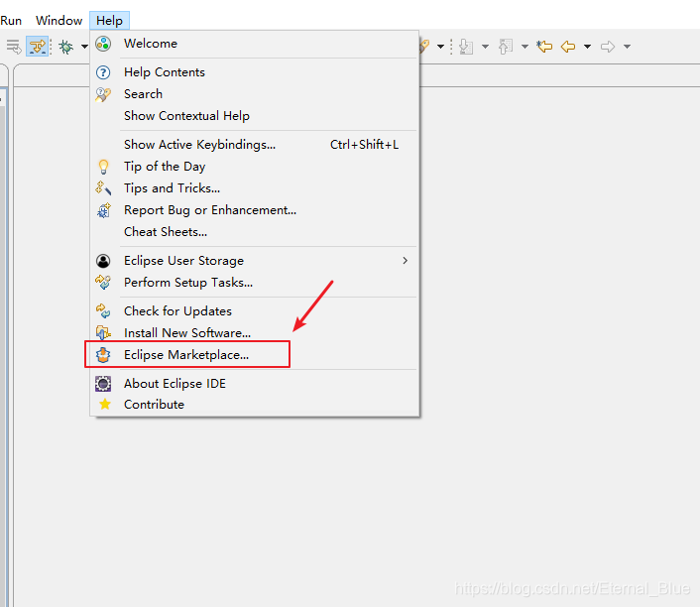
Task: Open Eclipse Marketplace...
Action: tap(255, 355)
